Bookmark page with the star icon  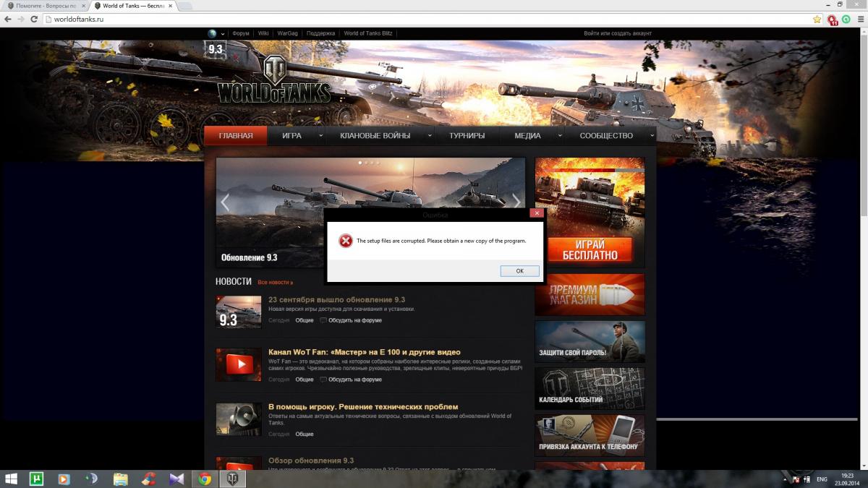coord(817,19)
